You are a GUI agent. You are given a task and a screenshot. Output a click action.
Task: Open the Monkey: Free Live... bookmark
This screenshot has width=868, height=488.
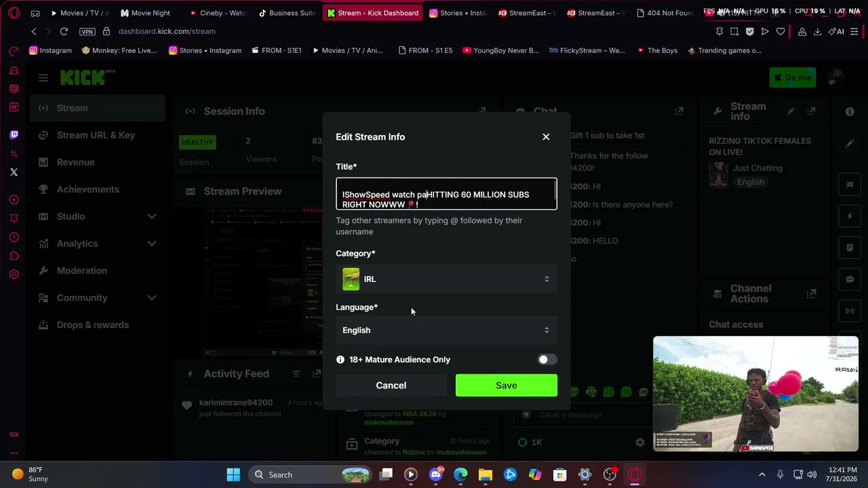(119, 50)
